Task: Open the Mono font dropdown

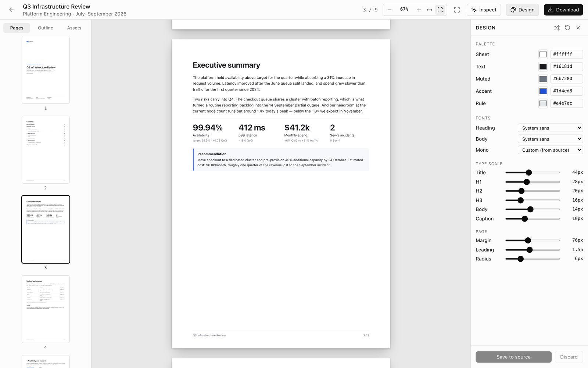Action: click(550, 150)
